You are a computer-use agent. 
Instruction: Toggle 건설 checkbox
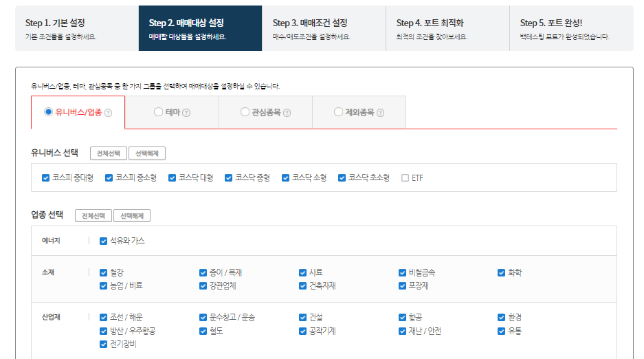click(x=302, y=318)
